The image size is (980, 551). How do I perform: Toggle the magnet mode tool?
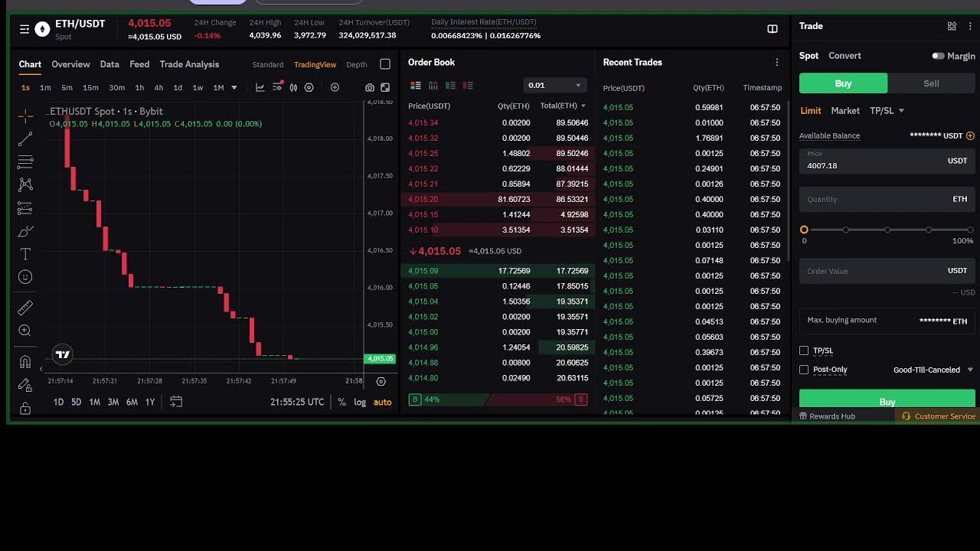[x=25, y=361]
